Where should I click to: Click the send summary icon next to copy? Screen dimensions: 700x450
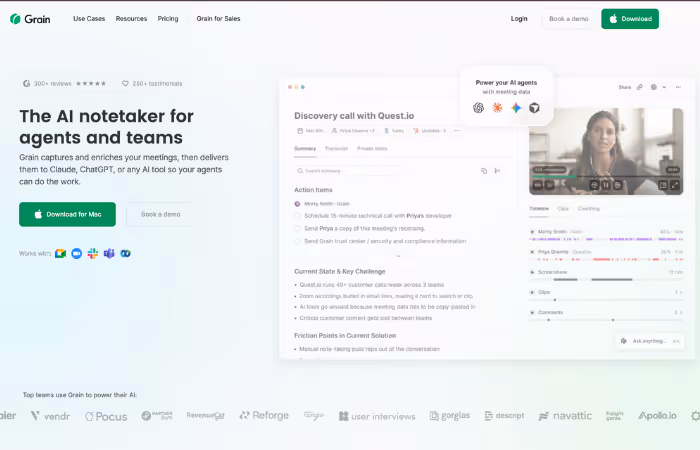pos(497,171)
